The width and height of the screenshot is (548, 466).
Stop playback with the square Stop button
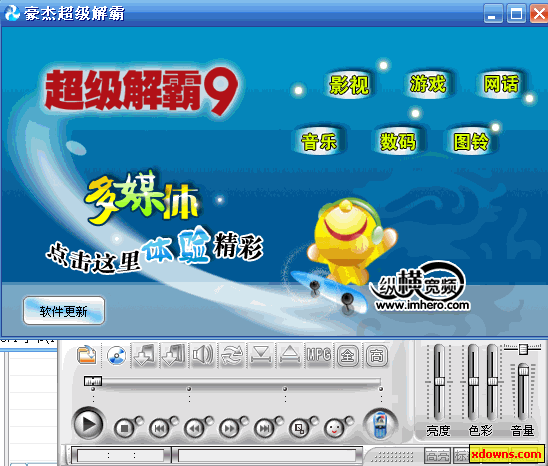(124, 428)
